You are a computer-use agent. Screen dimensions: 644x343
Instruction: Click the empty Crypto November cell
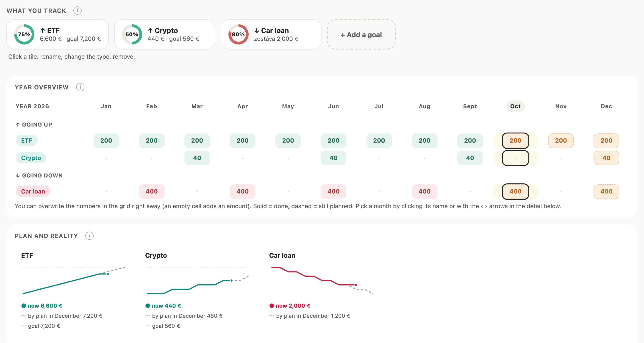[561, 158]
